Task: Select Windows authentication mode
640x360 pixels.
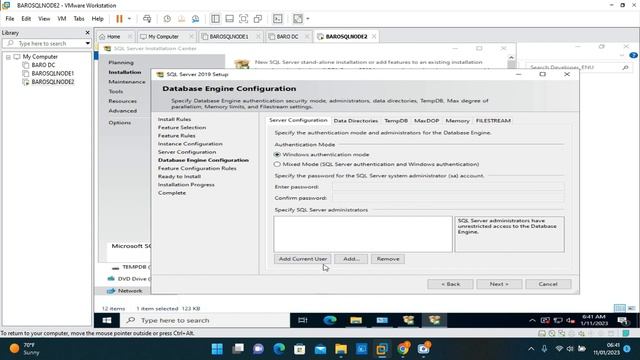Action: tap(277, 155)
